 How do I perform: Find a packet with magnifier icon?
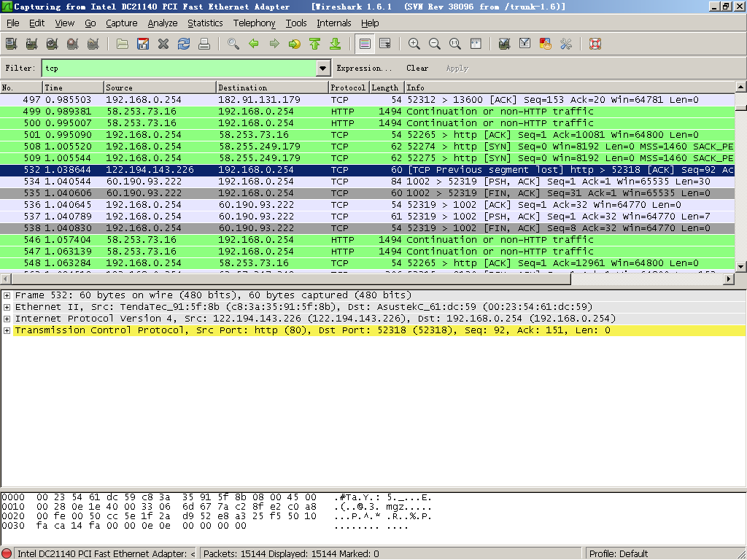click(233, 44)
